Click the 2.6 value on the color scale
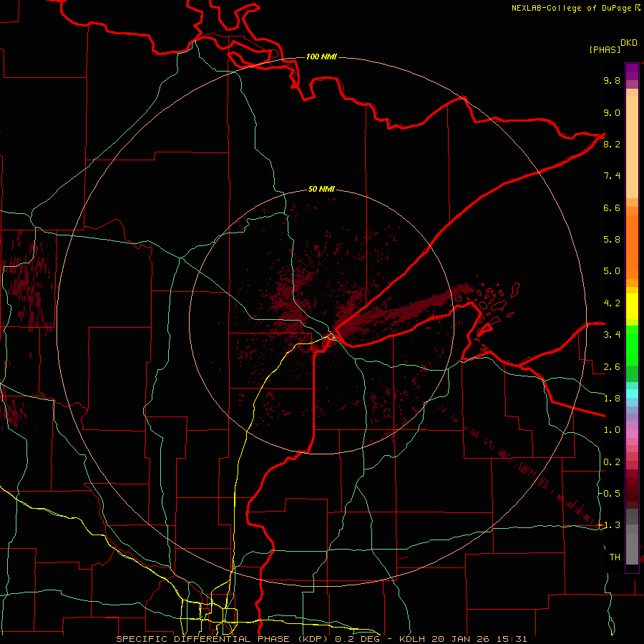Image resolution: width=644 pixels, height=644 pixels. tap(612, 367)
